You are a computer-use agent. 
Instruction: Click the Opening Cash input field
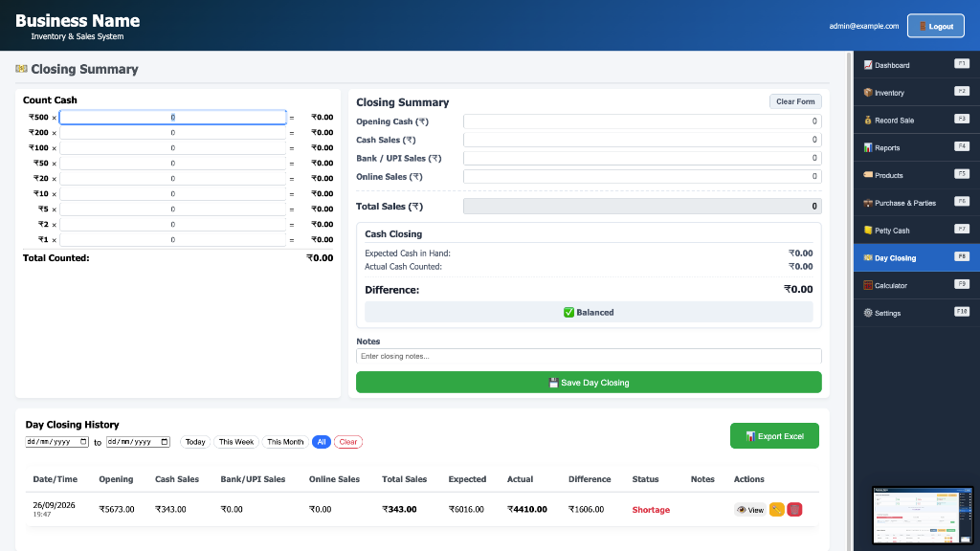[642, 121]
